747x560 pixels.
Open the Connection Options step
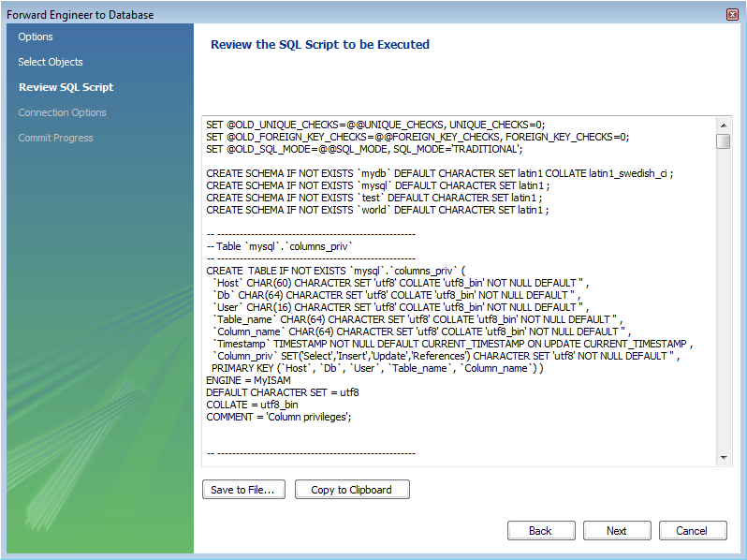tap(62, 112)
